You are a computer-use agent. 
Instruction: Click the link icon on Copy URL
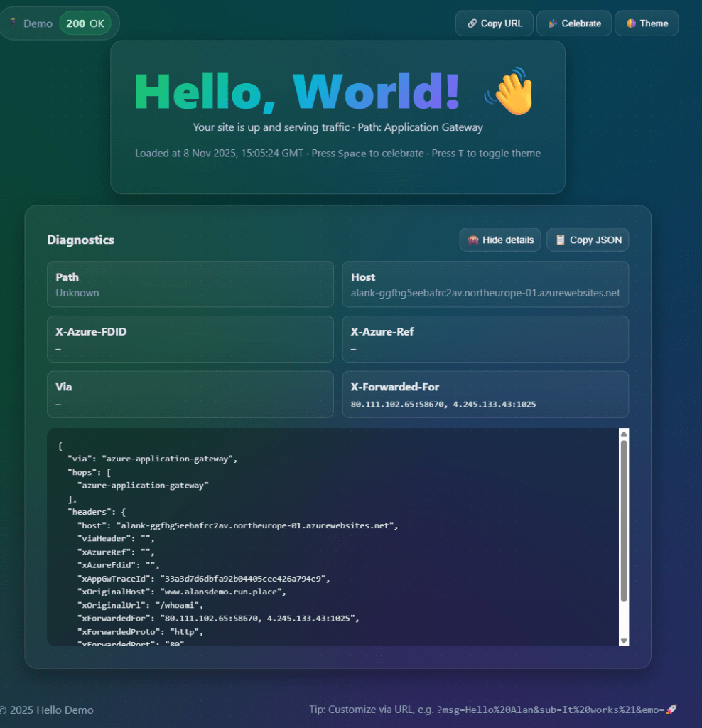(472, 23)
